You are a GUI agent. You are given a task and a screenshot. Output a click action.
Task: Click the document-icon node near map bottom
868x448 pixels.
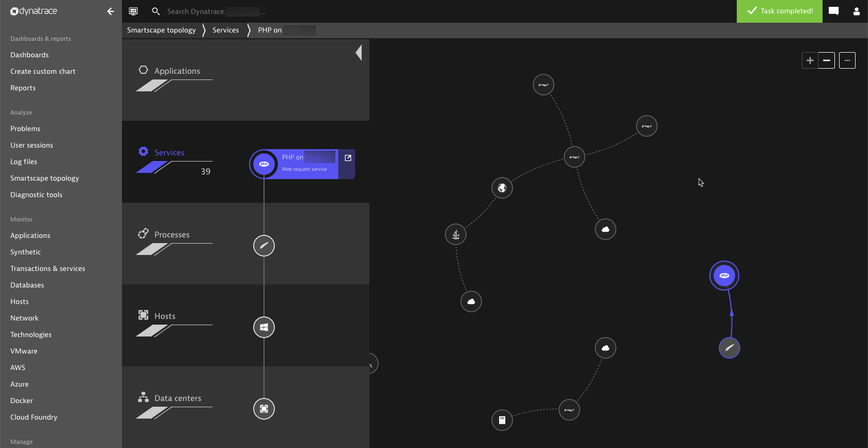click(x=502, y=420)
